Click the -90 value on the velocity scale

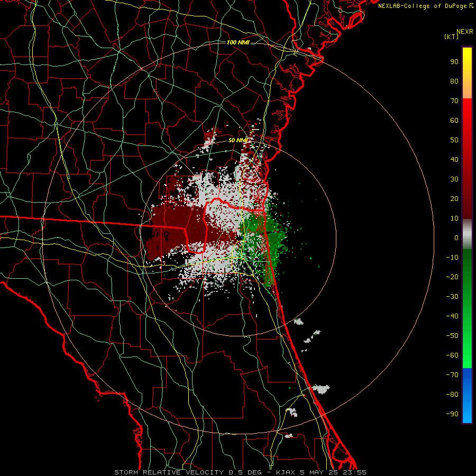(452, 414)
